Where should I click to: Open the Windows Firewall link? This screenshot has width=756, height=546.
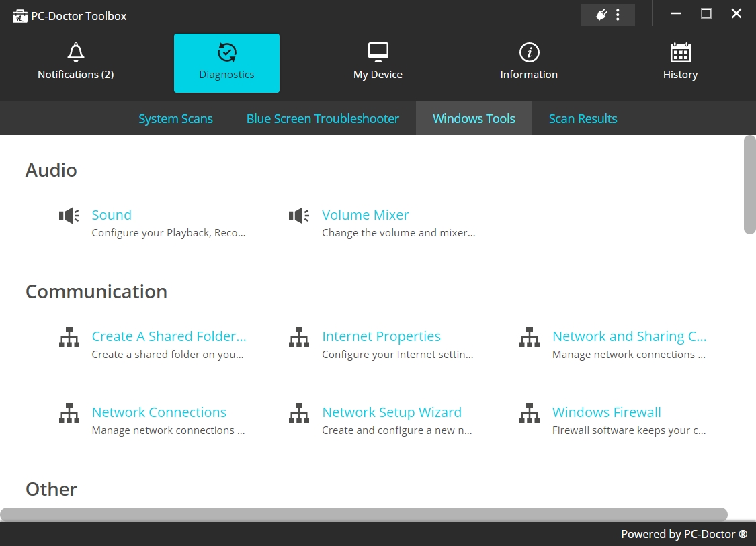(x=606, y=412)
